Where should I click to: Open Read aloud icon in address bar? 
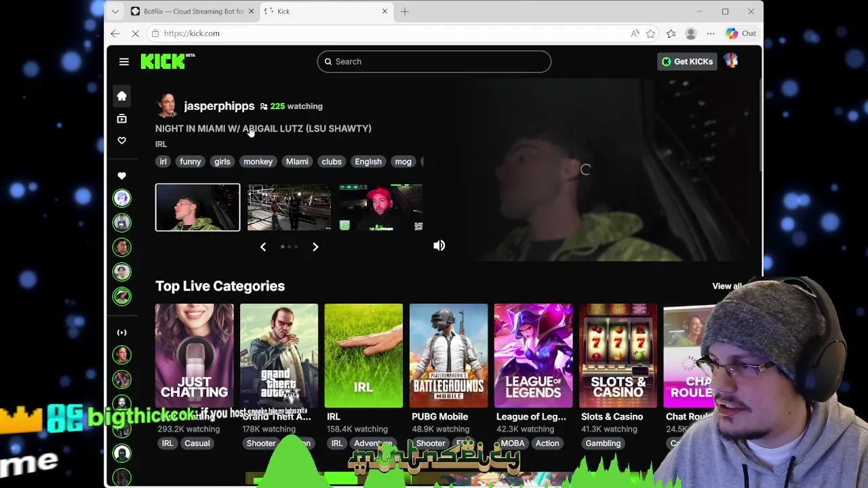coord(635,33)
